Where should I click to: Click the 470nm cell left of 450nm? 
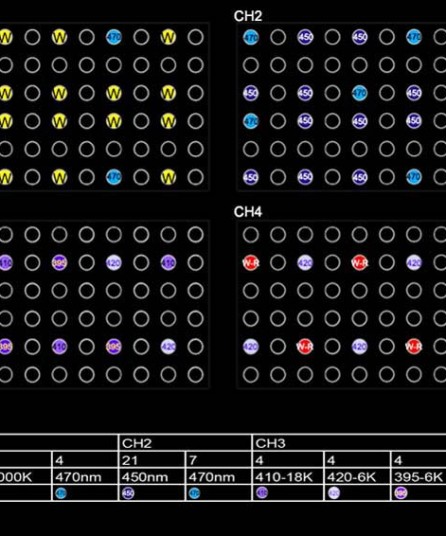[x=85, y=477]
